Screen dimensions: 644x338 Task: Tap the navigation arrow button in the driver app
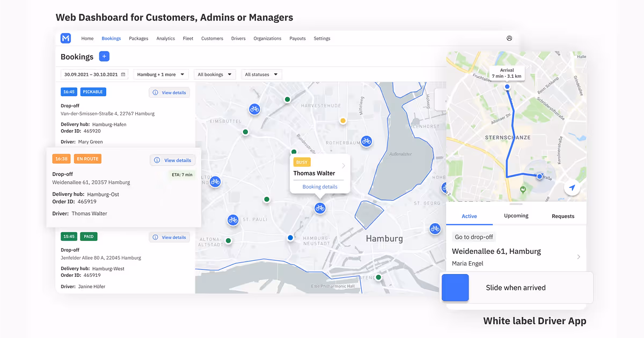point(573,187)
